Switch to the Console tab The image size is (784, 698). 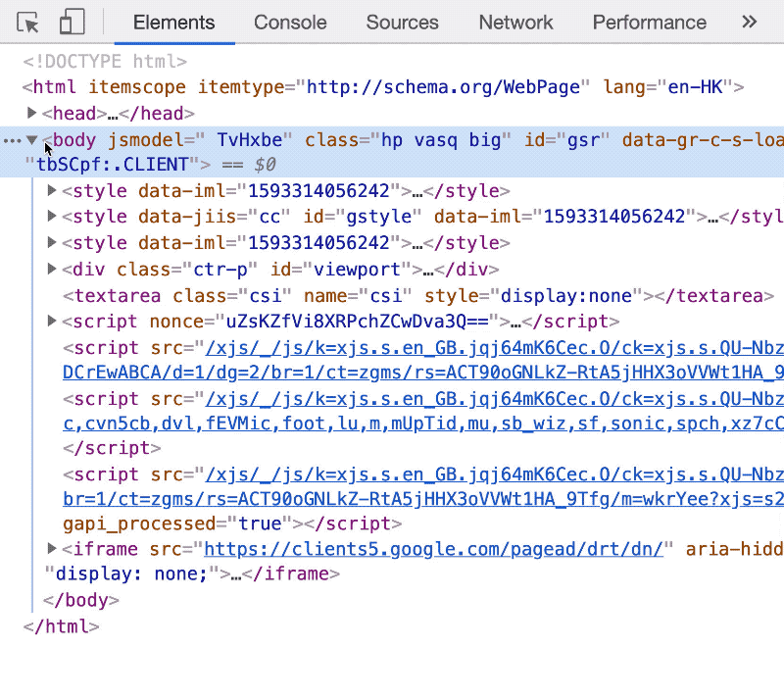(x=290, y=23)
